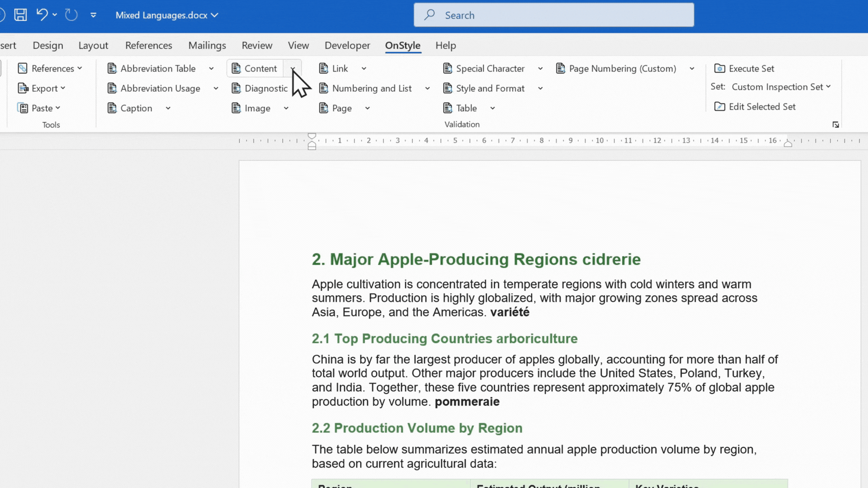Expand the Paste dropdown

pyautogui.click(x=58, y=108)
